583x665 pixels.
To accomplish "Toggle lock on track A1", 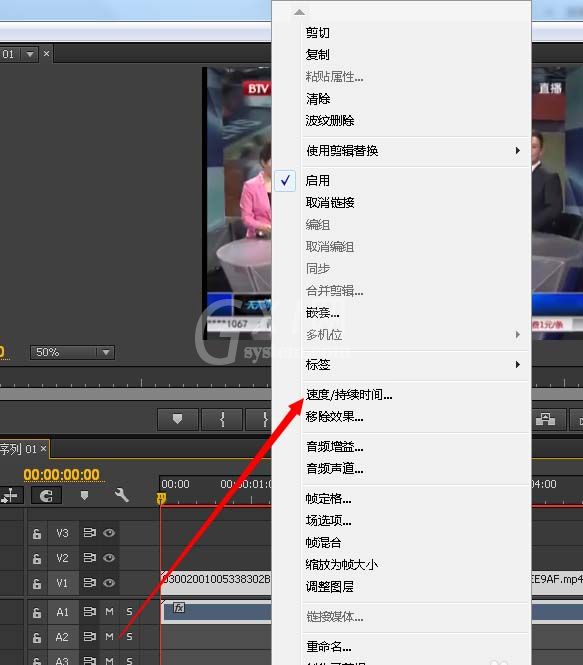I will [x=37, y=612].
